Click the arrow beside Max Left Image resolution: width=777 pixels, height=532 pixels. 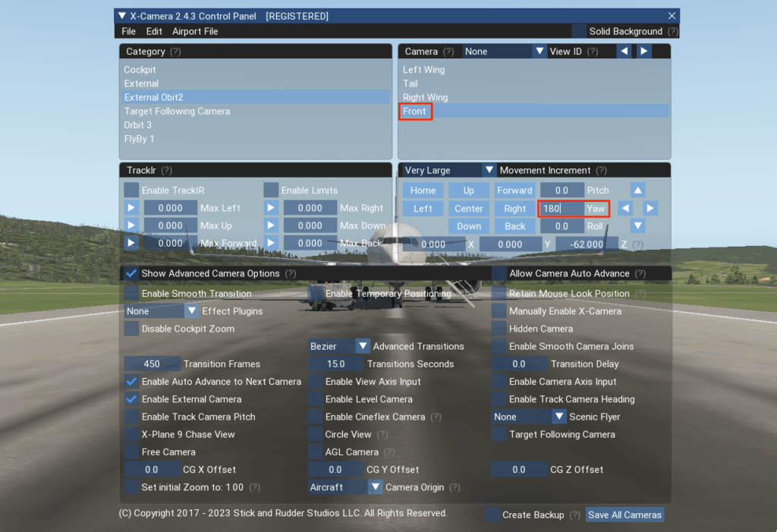point(131,208)
